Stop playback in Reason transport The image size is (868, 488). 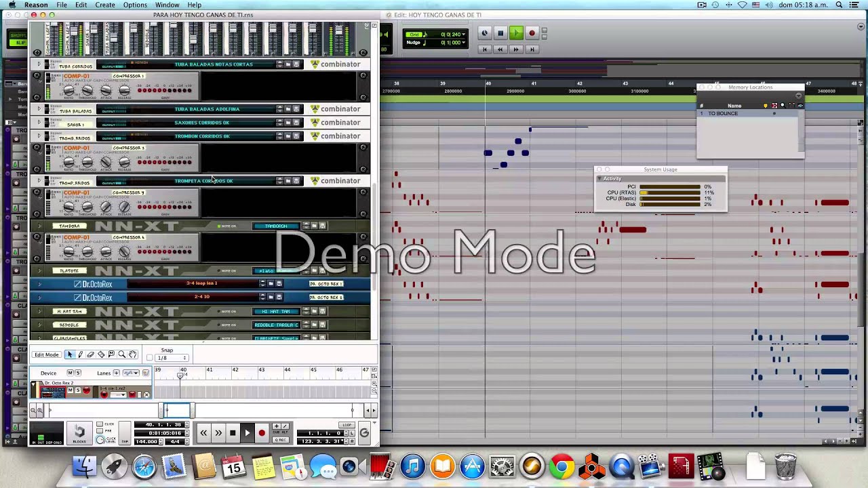[x=233, y=433]
